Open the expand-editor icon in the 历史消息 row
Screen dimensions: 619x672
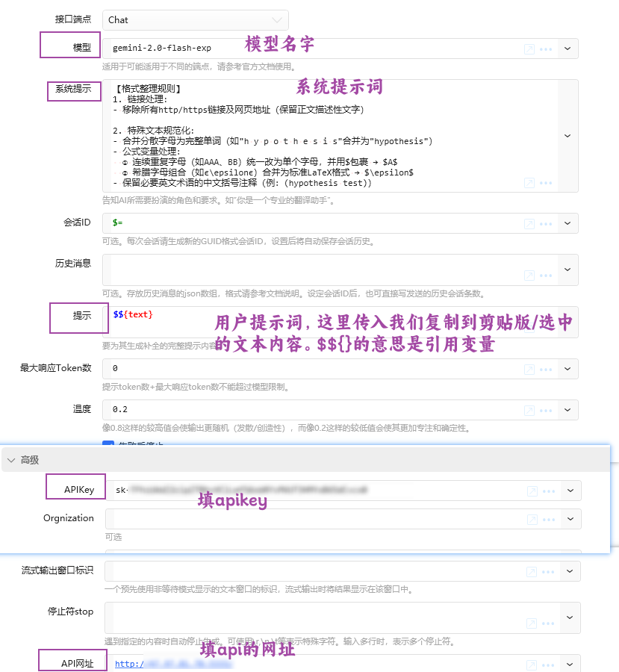pos(529,275)
